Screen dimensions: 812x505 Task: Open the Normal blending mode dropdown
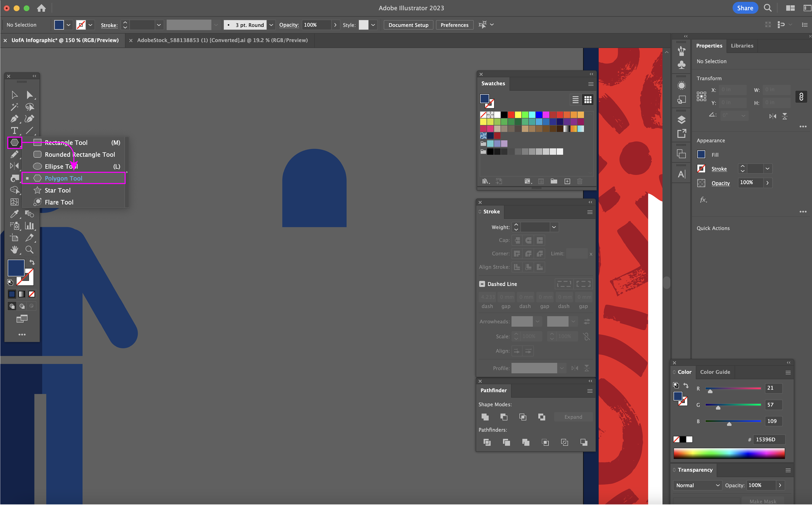coord(697,485)
